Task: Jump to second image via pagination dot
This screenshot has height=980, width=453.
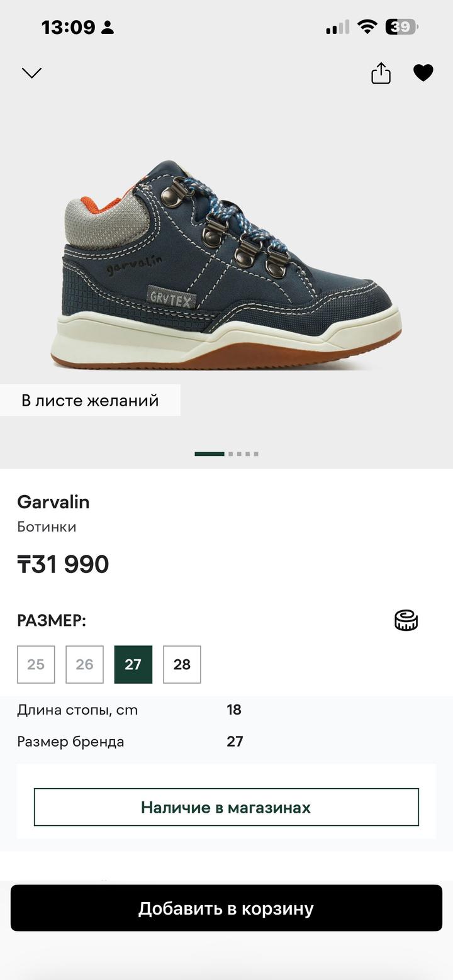Action: click(231, 454)
